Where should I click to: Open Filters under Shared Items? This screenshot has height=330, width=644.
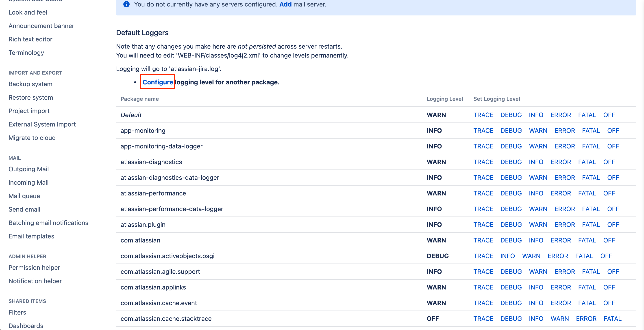[x=17, y=312]
